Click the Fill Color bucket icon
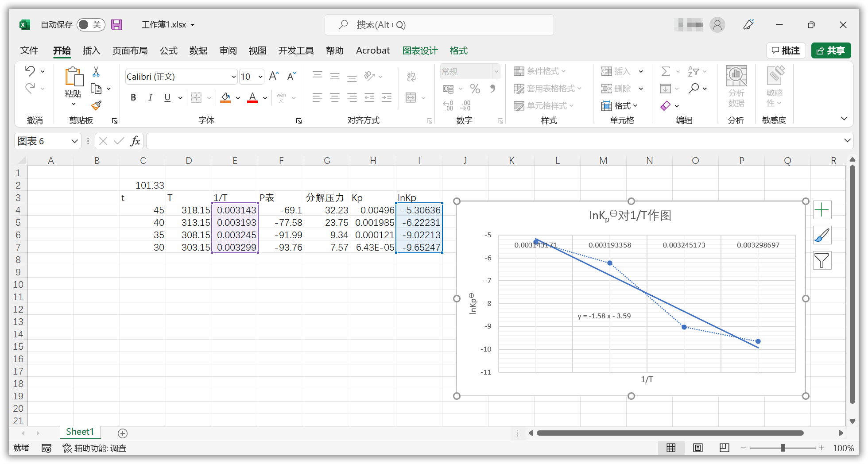Viewport: 868px width, 464px height. click(226, 97)
